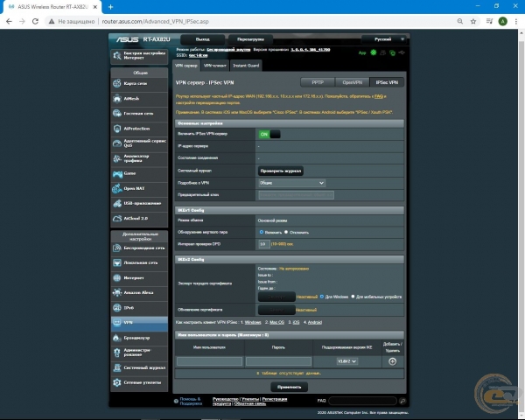This screenshot has width=525, height=420.
Task: Select the 'Для Windows' certificate radio
Action: pyautogui.click(x=322, y=297)
